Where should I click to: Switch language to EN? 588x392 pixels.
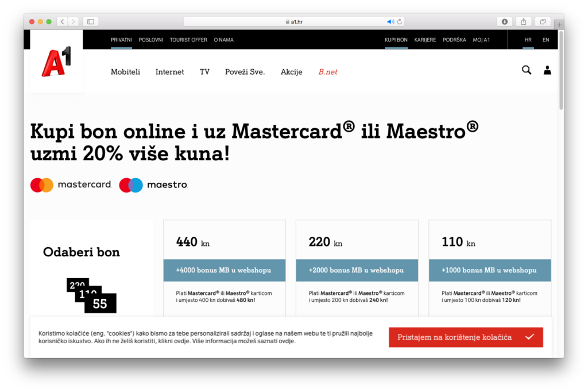click(546, 40)
